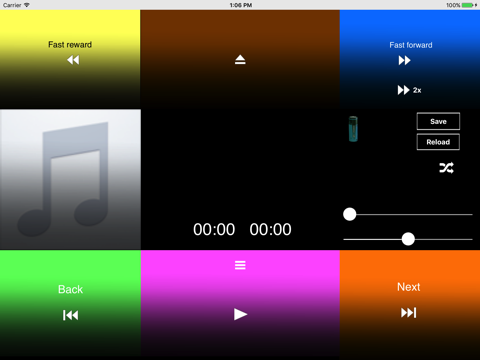Tap the music note album artwork
480x360 pixels.
point(70,179)
